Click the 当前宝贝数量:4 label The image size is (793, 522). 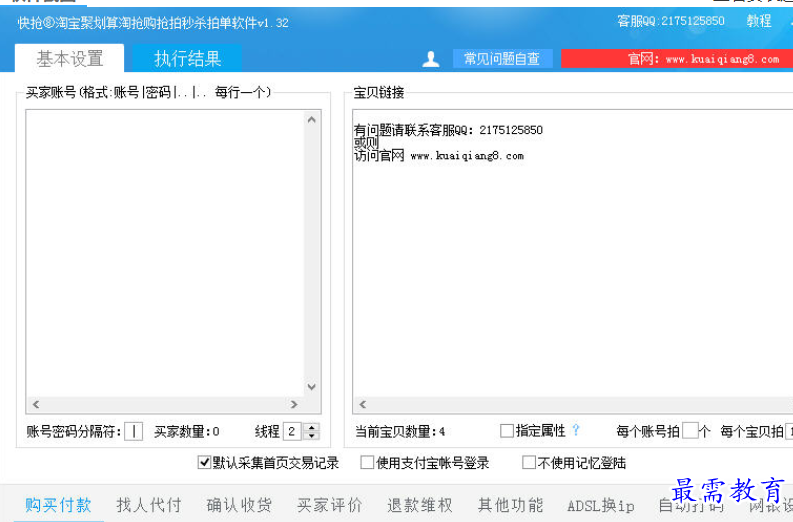400,431
